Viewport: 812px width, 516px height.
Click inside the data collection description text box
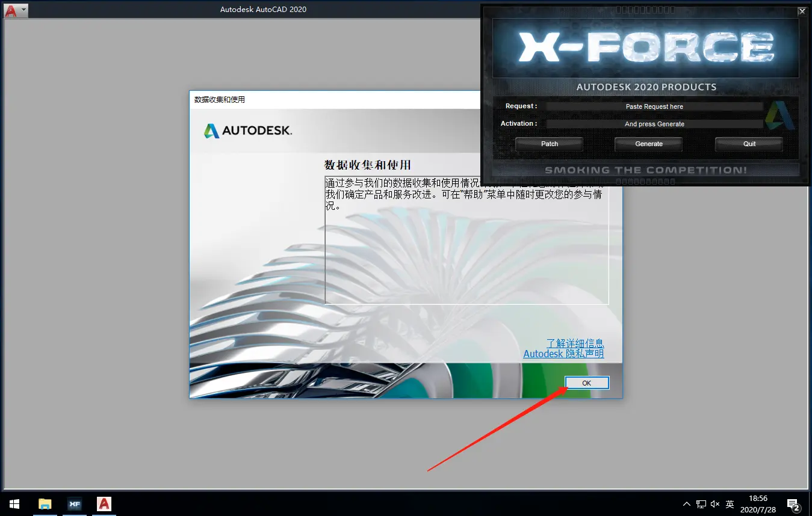point(466,240)
